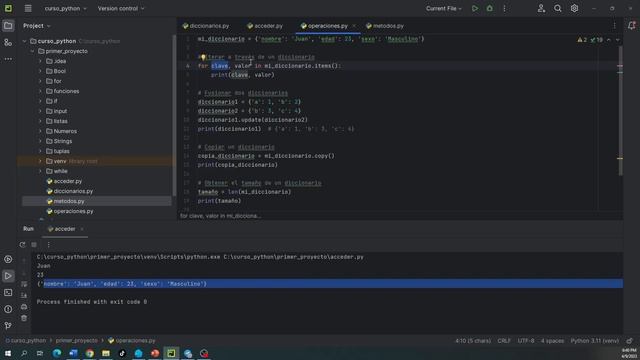
Task: Expand the Numeros folder
Action: [x=40, y=131]
